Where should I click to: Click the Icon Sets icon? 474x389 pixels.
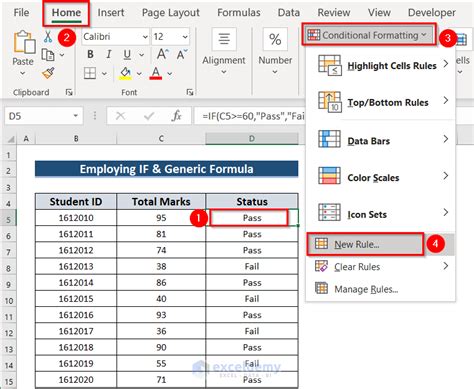329,212
